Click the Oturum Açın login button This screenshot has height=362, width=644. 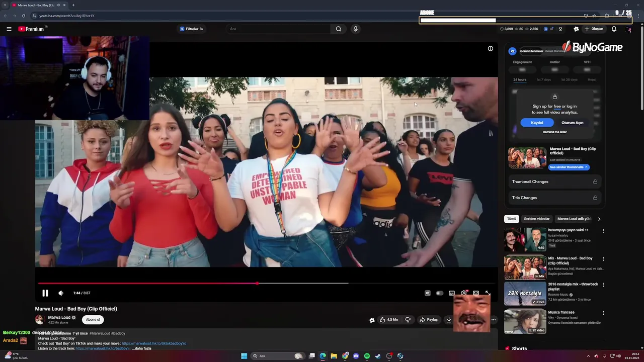(573, 123)
